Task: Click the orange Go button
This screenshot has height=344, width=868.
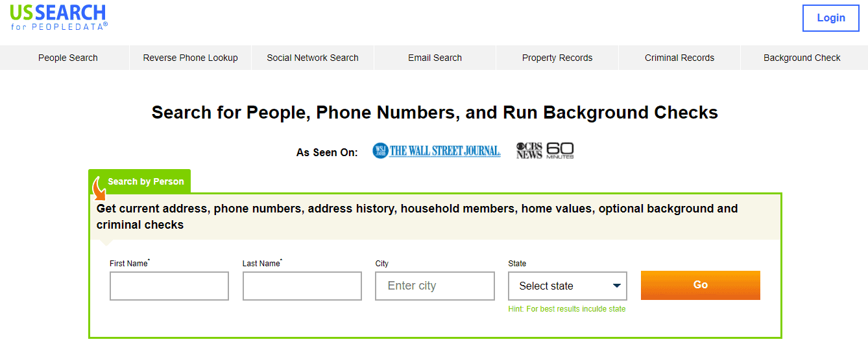Action: (x=701, y=285)
